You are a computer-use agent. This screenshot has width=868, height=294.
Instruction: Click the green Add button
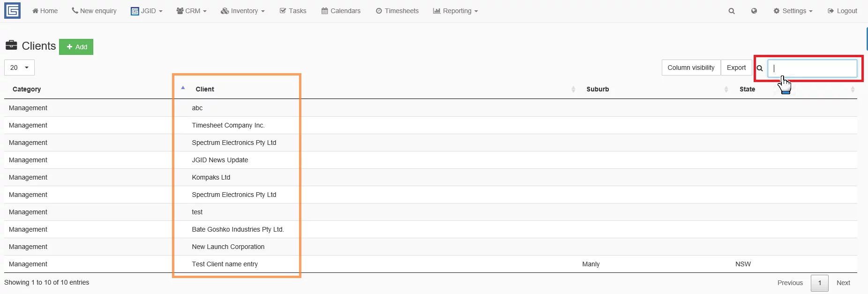[76, 47]
